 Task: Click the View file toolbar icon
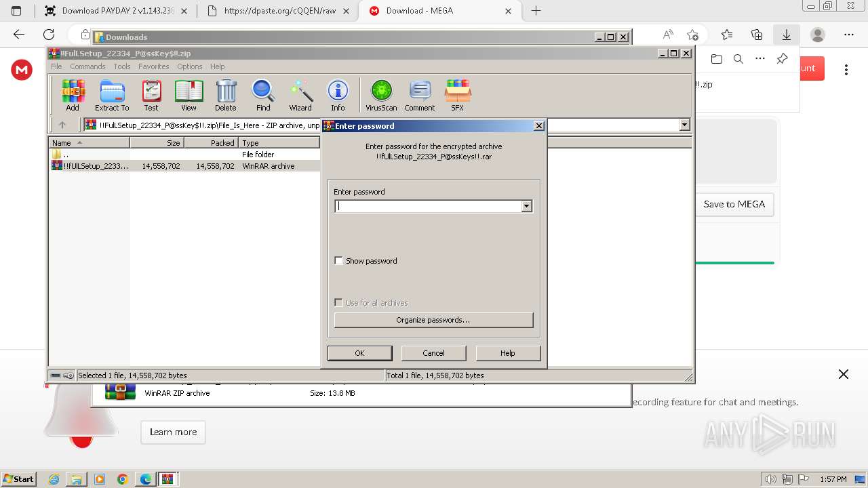pyautogui.click(x=189, y=95)
